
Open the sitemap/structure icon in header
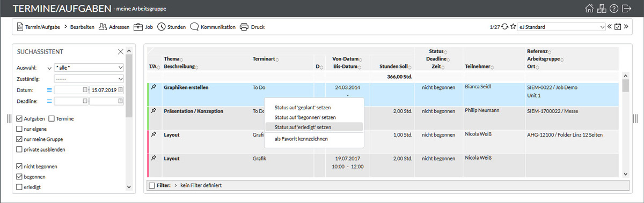[x=602, y=9]
